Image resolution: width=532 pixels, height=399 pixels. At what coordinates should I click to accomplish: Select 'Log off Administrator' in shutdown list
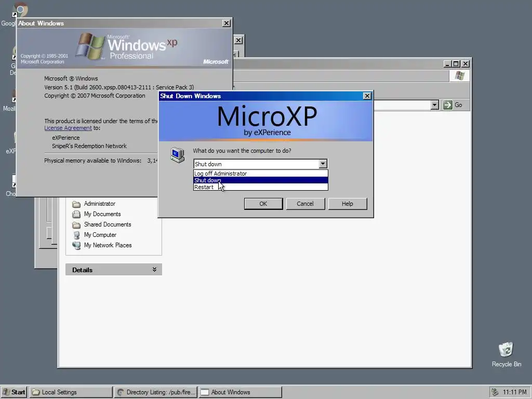point(261,174)
